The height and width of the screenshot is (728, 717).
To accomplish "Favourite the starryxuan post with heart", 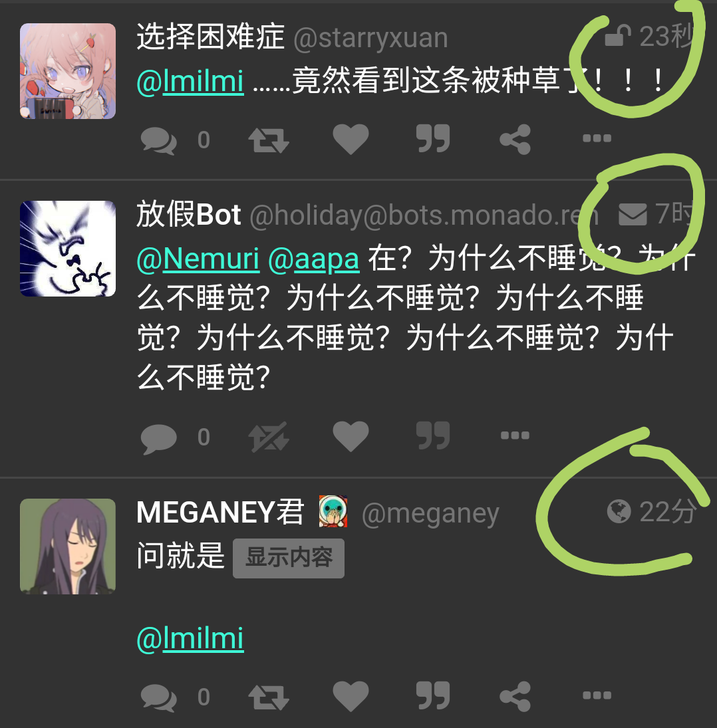I will [351, 139].
